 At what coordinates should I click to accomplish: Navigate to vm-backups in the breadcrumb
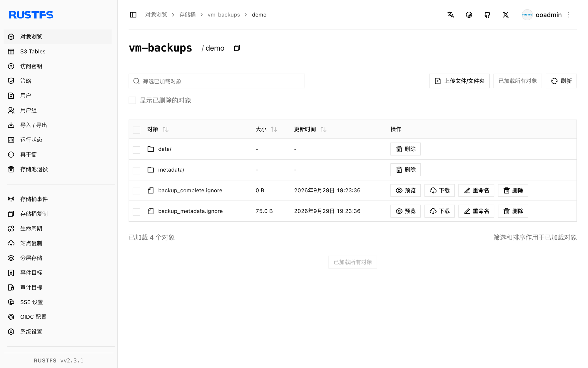coord(224,15)
